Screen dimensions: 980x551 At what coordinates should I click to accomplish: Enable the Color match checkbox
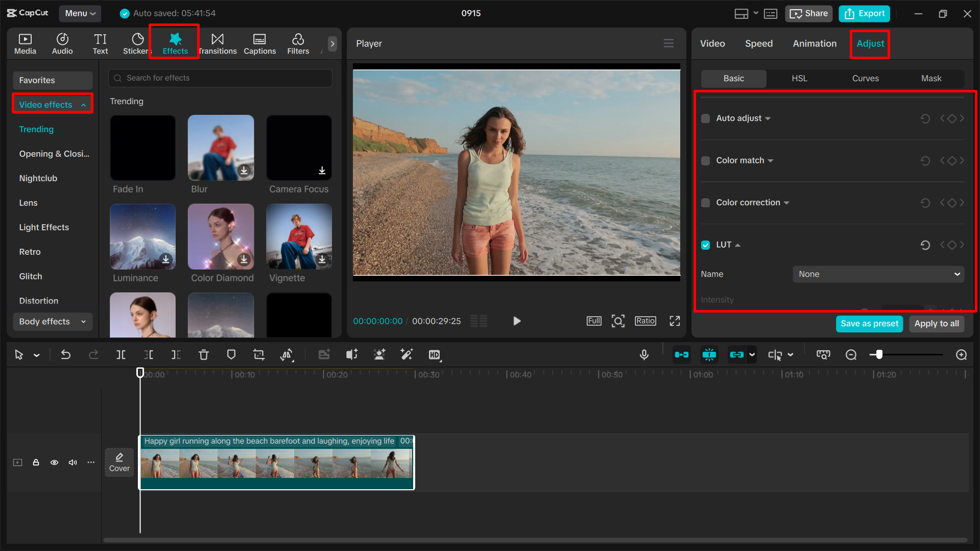click(x=705, y=160)
